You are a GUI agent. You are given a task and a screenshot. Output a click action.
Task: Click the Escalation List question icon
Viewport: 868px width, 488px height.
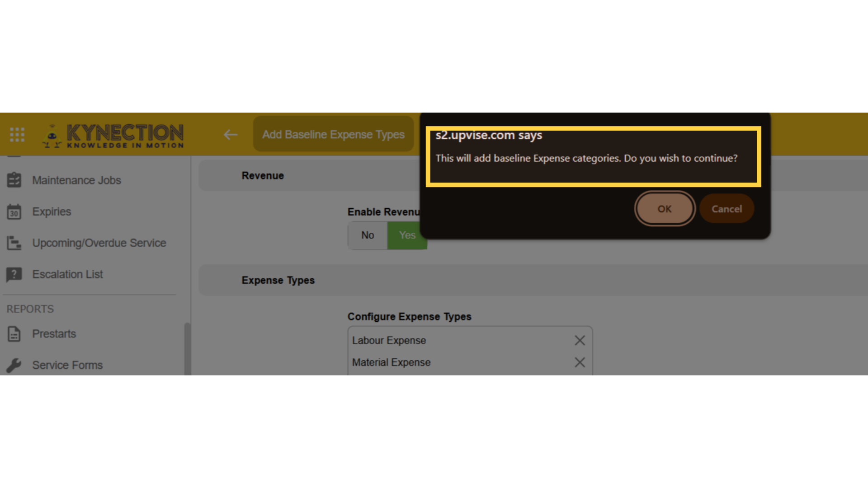point(14,274)
